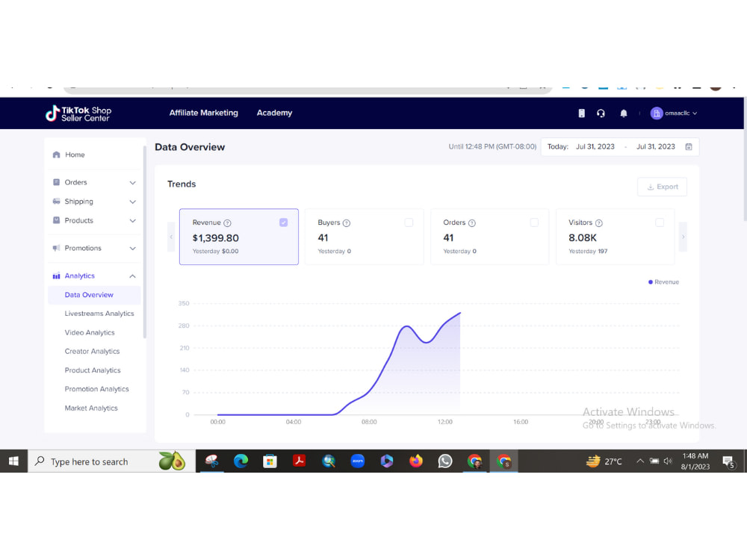The width and height of the screenshot is (747, 560).
Task: Open Microsoft Edge from the taskbar
Action: (241, 461)
